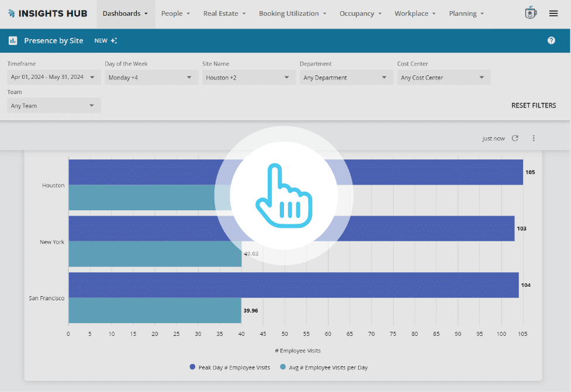Open the Real Estate menu

[x=224, y=13]
